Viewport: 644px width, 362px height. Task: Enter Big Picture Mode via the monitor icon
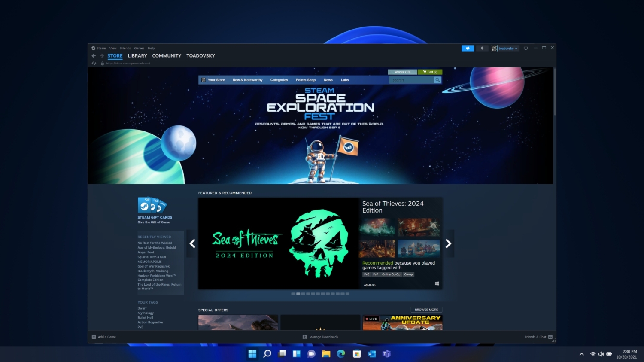[x=525, y=48]
